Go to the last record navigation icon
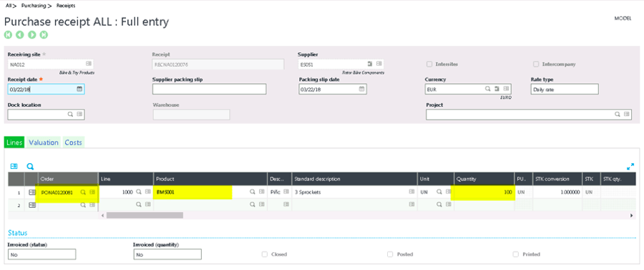 [x=44, y=35]
